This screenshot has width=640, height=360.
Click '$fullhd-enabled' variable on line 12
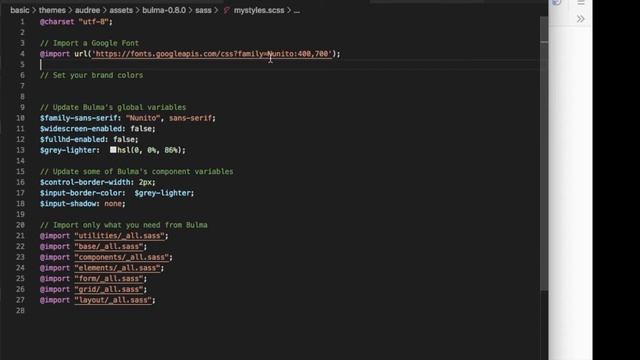click(x=72, y=139)
